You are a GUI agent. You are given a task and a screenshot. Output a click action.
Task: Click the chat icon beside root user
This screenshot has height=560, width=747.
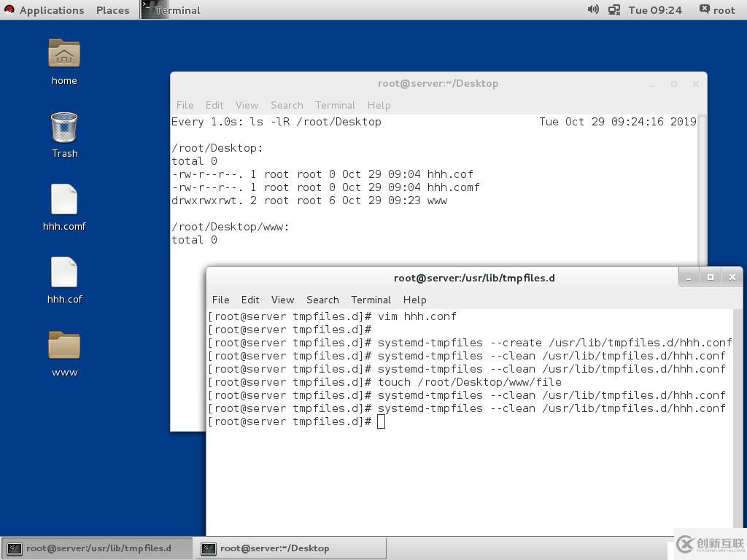click(x=704, y=9)
